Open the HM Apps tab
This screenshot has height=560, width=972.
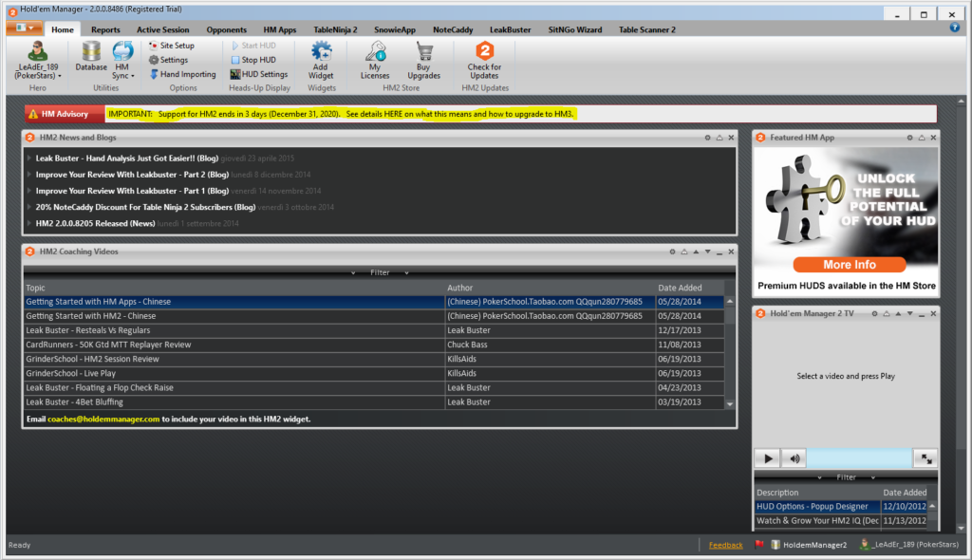point(280,29)
